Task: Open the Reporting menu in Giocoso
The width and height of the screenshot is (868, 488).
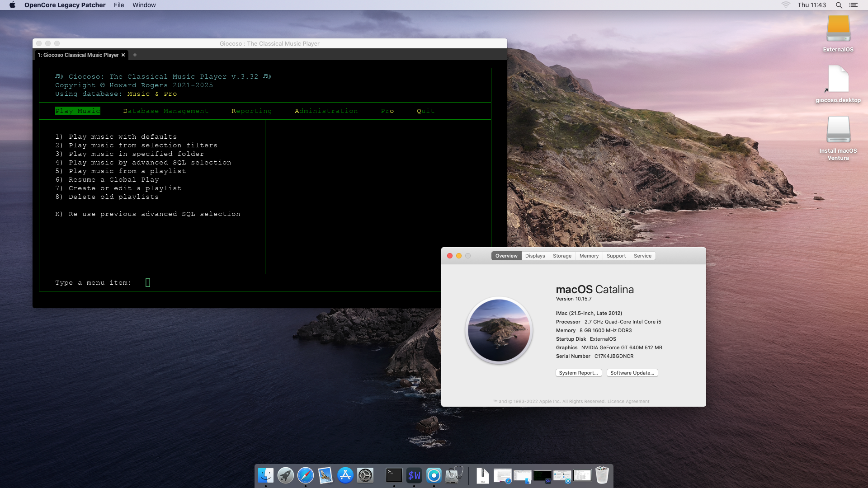Action: tap(251, 111)
